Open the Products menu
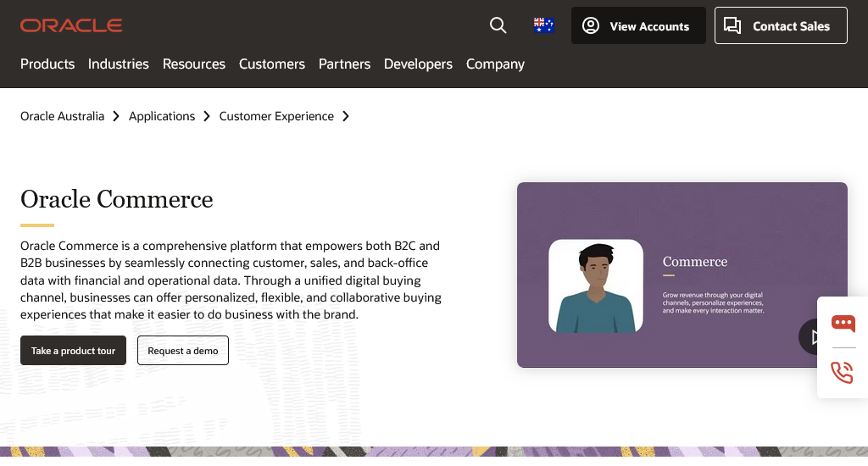Viewport: 868px width, 466px height. coord(47,64)
